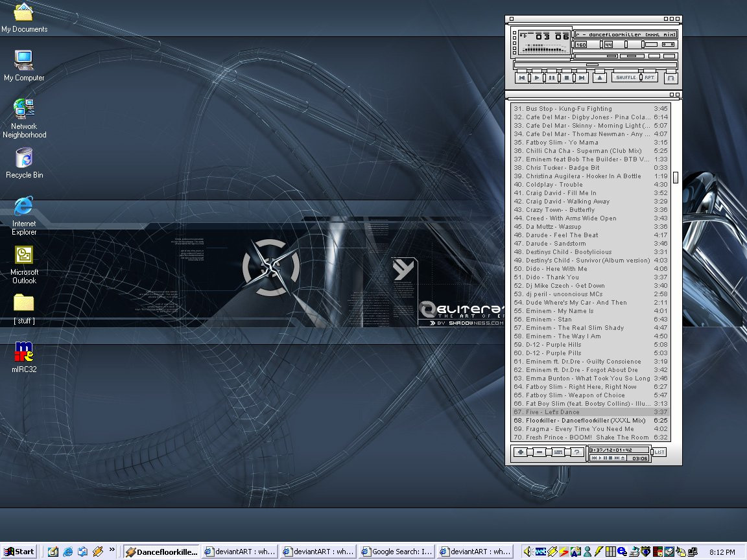
Task: Select Recycle Bin desktop icon
Action: 24,163
